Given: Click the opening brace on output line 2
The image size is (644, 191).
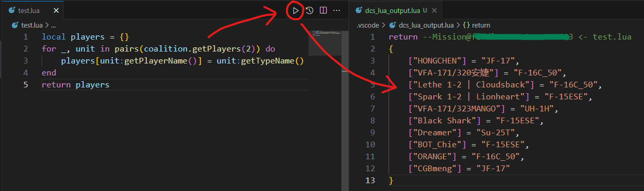Looking at the screenshot, I should 391,49.
